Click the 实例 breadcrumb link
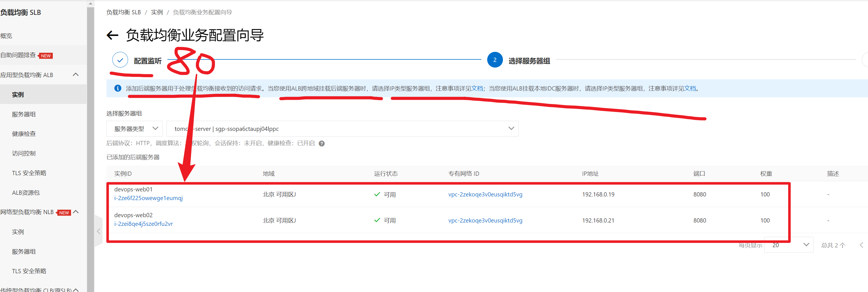The height and width of the screenshot is (292, 868). click(x=157, y=12)
